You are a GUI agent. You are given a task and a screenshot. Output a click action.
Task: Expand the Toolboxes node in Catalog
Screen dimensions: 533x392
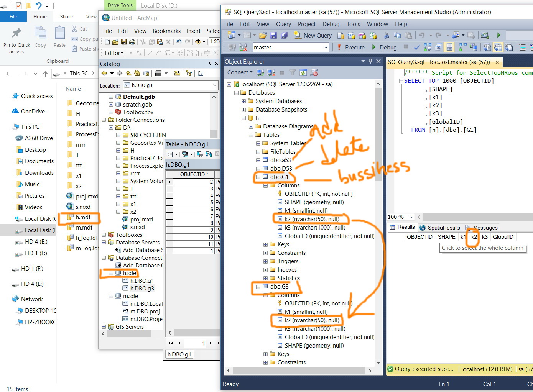(104, 235)
